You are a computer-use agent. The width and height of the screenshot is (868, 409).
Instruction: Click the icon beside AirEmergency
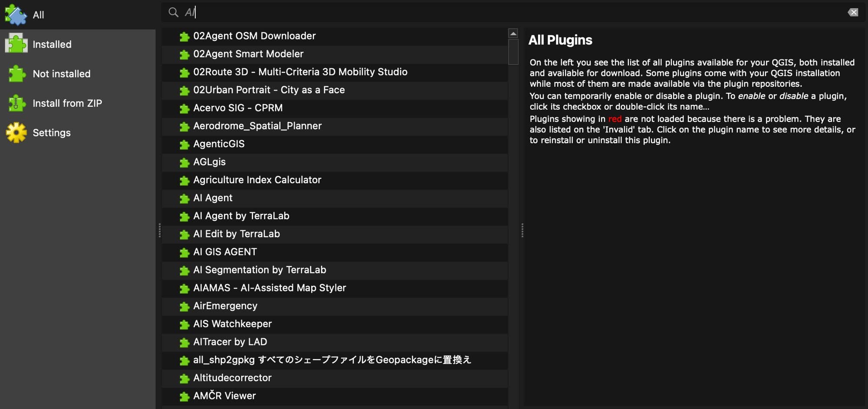pos(184,307)
